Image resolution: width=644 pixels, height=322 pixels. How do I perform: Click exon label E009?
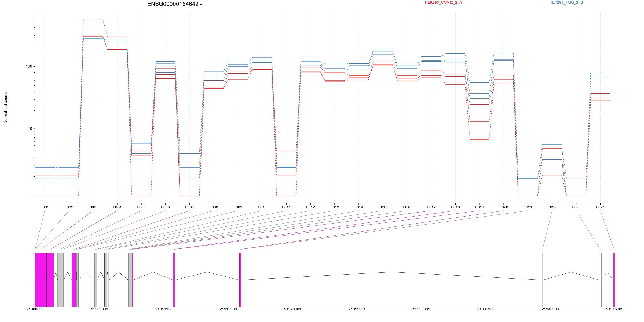point(238,207)
